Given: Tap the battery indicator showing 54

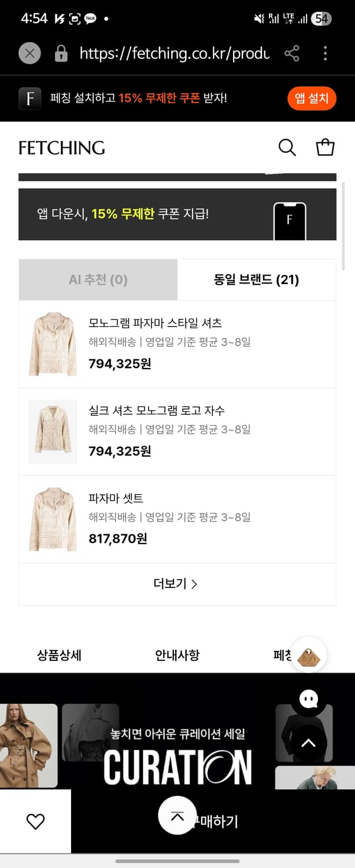Looking at the screenshot, I should point(323,17).
